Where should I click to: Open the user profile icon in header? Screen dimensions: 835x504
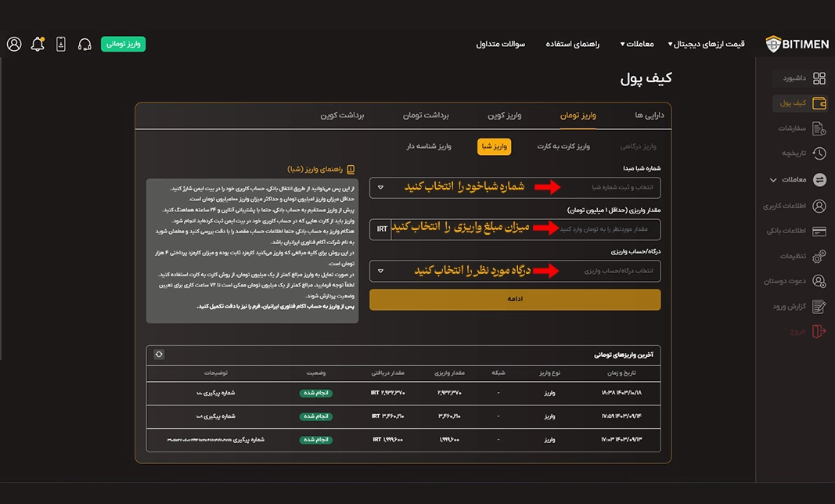pos(14,44)
